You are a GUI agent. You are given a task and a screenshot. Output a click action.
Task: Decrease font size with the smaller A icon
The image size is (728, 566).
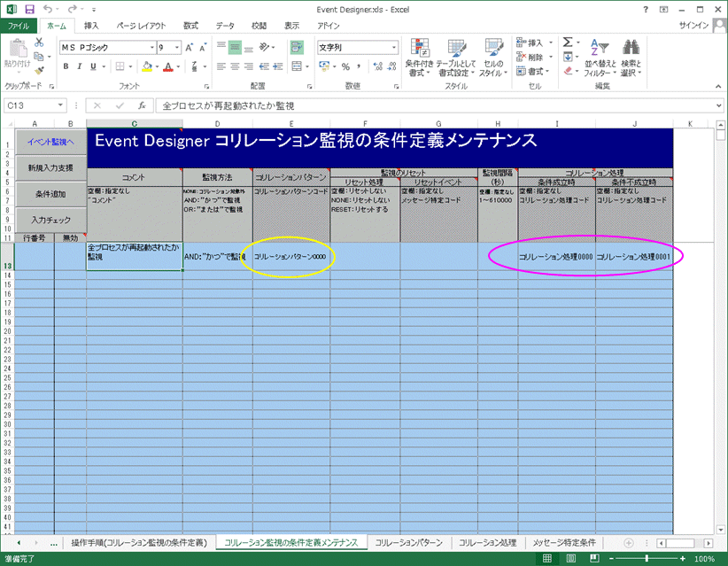click(x=203, y=47)
